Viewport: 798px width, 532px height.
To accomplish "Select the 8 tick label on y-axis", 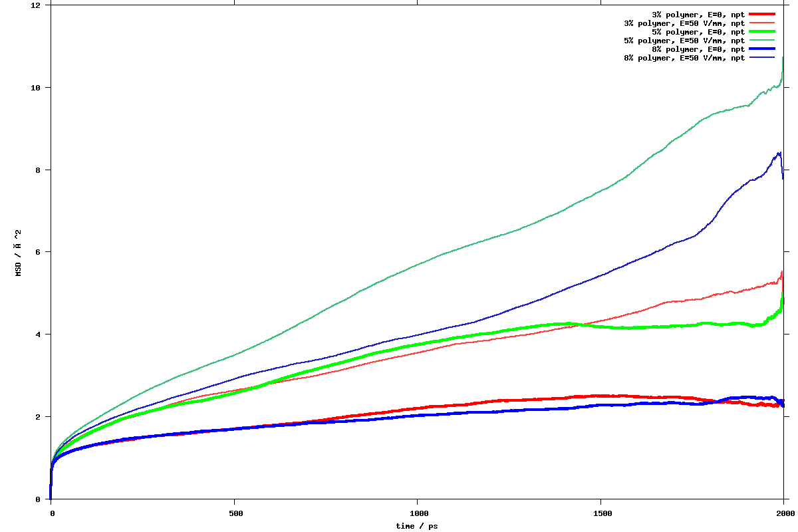I will (x=39, y=170).
